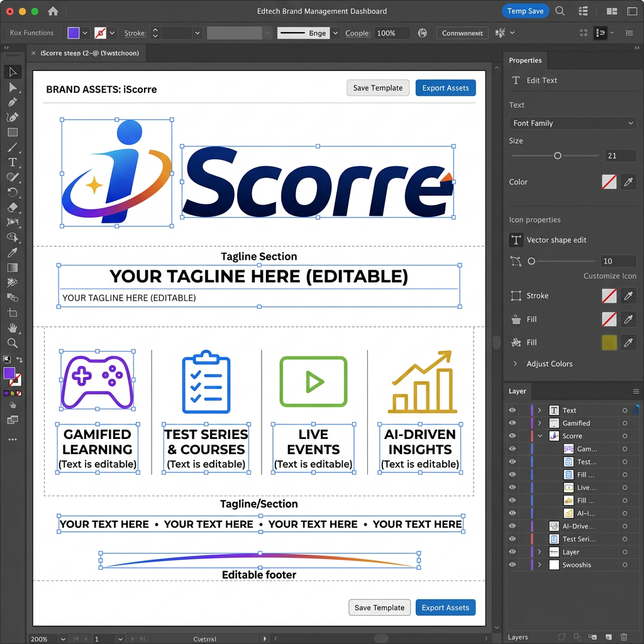Viewport: 644px width, 644px height.
Task: Click the stroke weight stepper arrows
Action: (155, 33)
